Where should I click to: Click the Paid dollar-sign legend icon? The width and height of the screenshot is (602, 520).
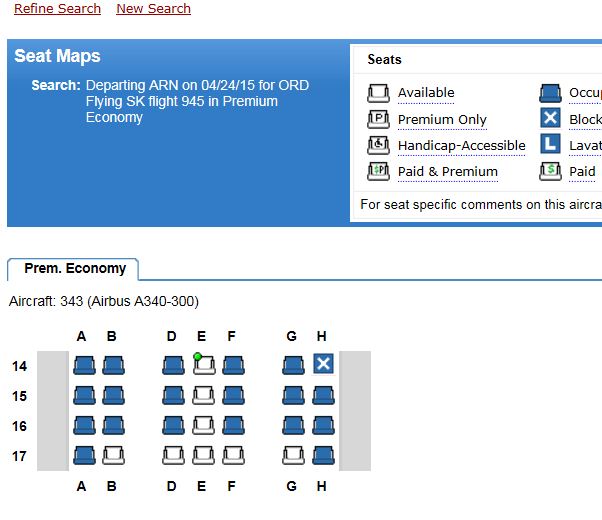[550, 170]
